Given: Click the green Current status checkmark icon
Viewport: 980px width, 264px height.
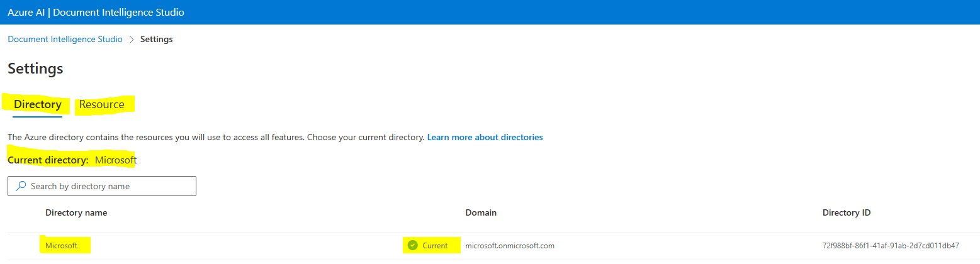Looking at the screenshot, I should (413, 246).
